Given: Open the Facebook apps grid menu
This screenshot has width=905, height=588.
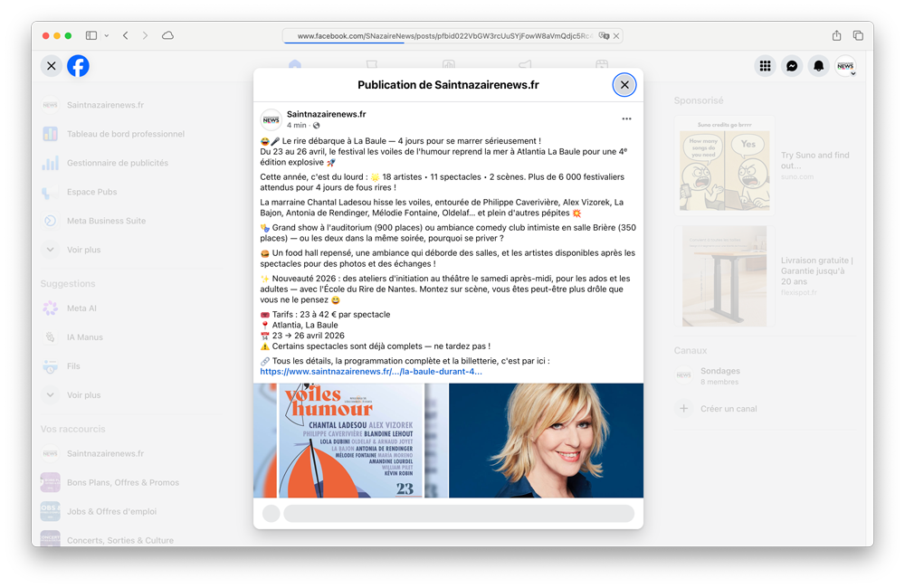Looking at the screenshot, I should point(765,66).
